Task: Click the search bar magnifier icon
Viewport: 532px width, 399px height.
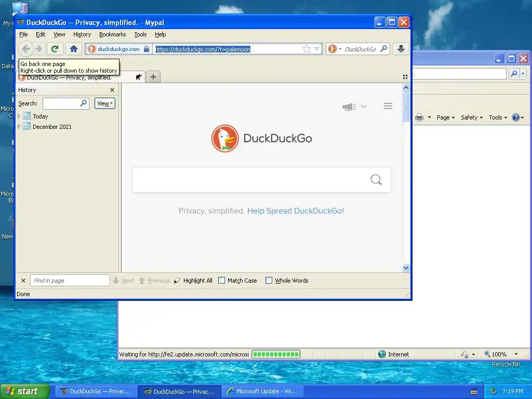Action: click(384, 49)
